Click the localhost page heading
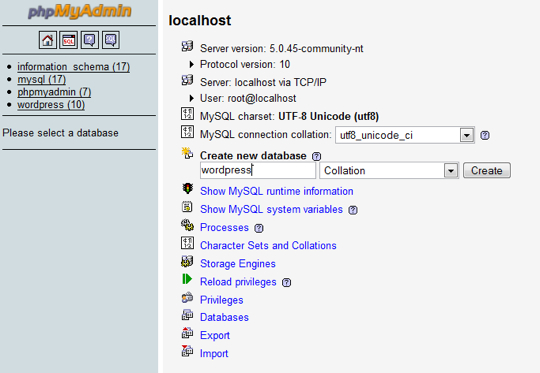 pos(200,21)
